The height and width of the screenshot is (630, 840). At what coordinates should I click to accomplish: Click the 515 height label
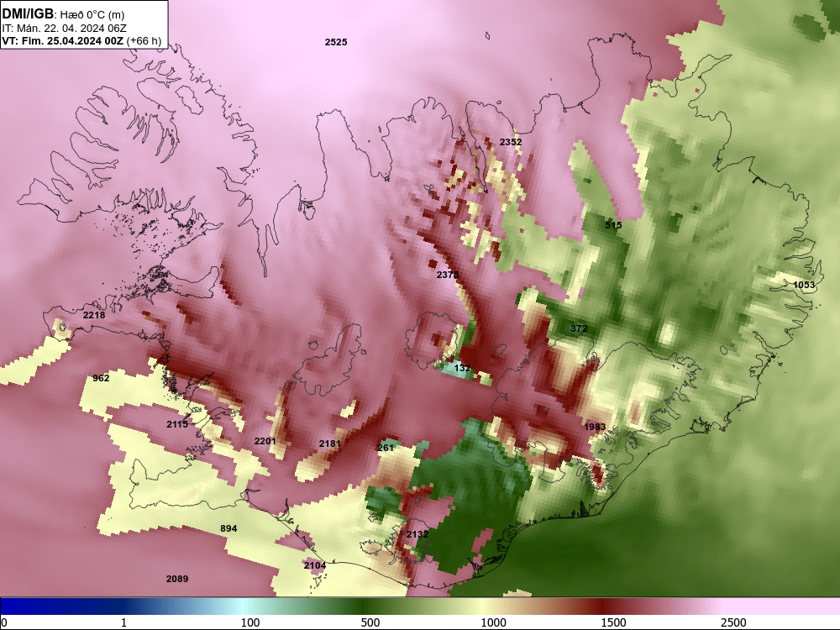(613, 225)
